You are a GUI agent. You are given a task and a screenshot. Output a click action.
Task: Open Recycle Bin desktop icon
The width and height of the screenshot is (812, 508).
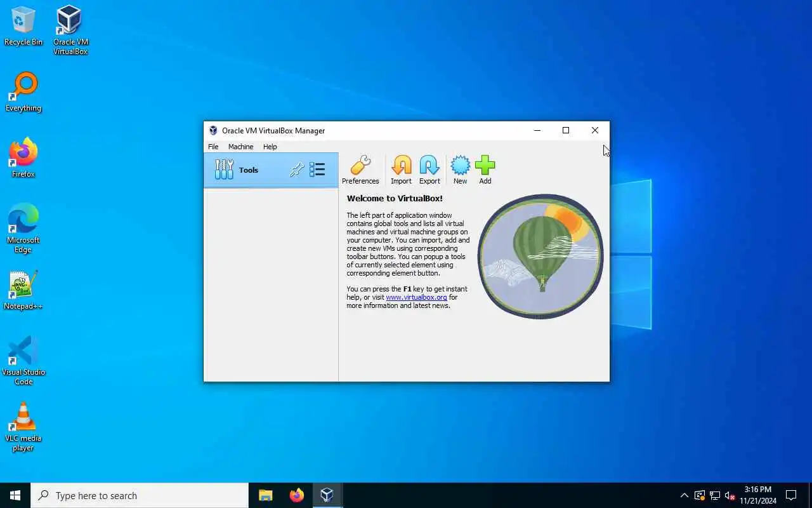click(23, 27)
